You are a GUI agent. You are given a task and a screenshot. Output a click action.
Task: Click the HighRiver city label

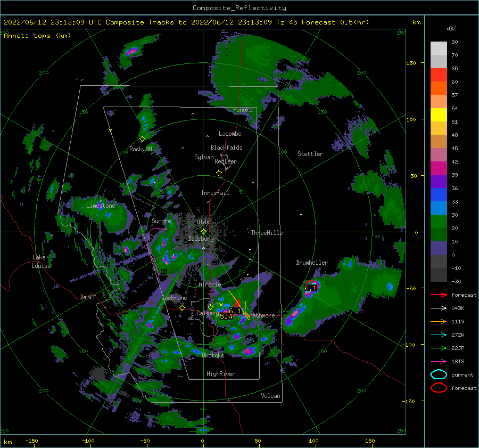(221, 374)
